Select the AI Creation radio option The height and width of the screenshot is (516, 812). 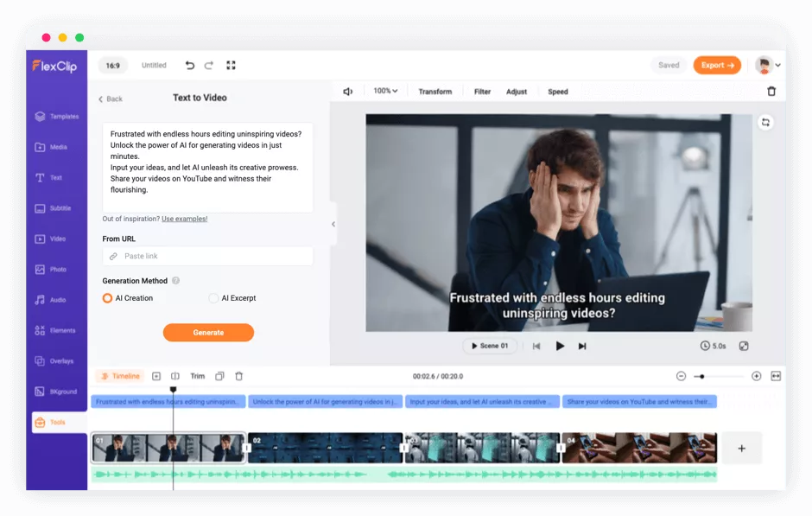click(x=107, y=298)
